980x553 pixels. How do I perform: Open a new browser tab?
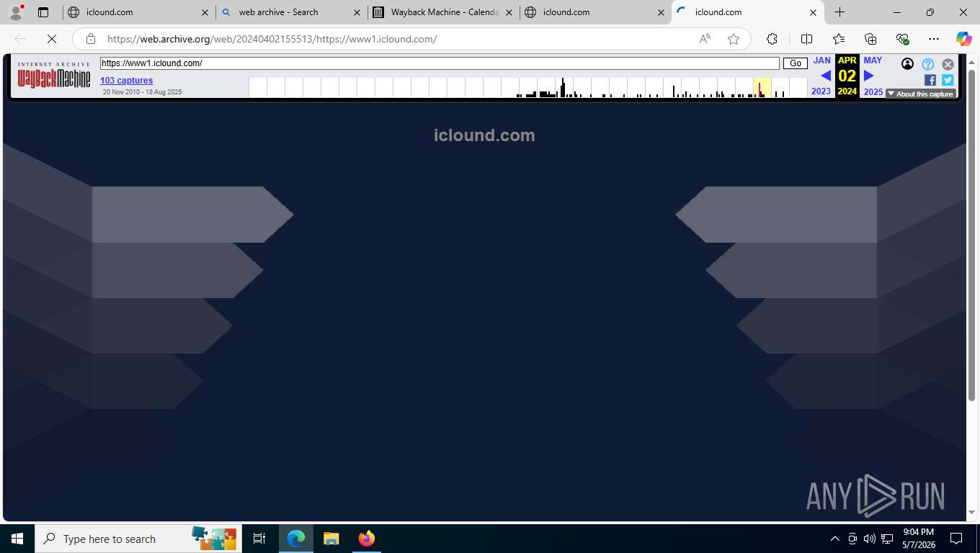click(839, 12)
